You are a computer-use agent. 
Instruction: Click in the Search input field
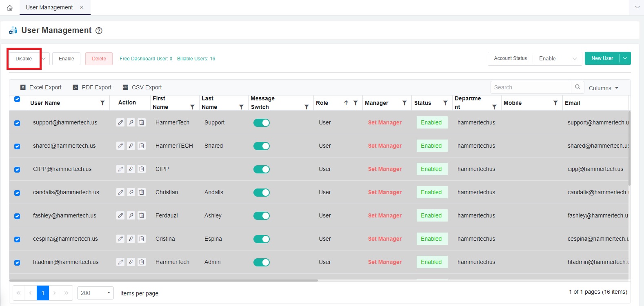pyautogui.click(x=531, y=87)
